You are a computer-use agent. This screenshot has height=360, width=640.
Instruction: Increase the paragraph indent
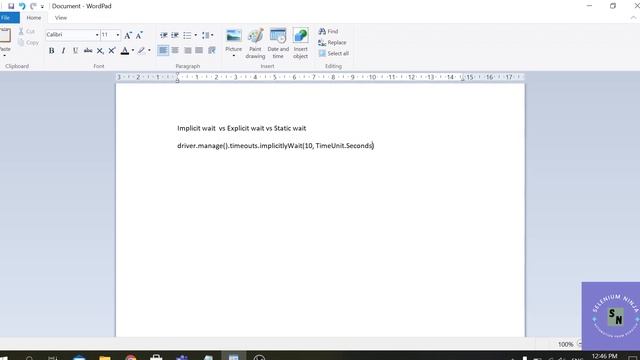[175, 35]
